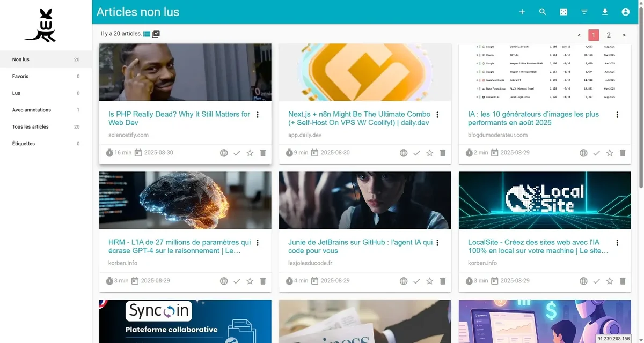Open original URL of Next.js article

[x=404, y=153]
